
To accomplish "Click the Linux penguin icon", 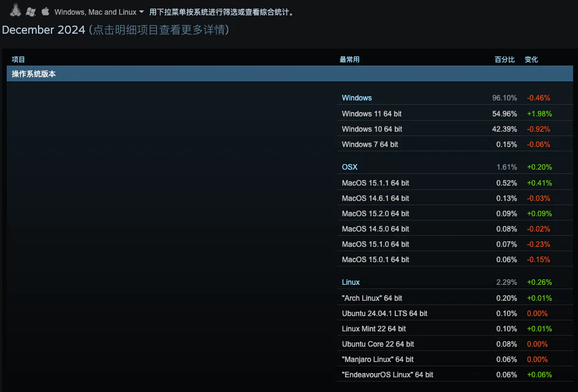I will pos(15,11).
